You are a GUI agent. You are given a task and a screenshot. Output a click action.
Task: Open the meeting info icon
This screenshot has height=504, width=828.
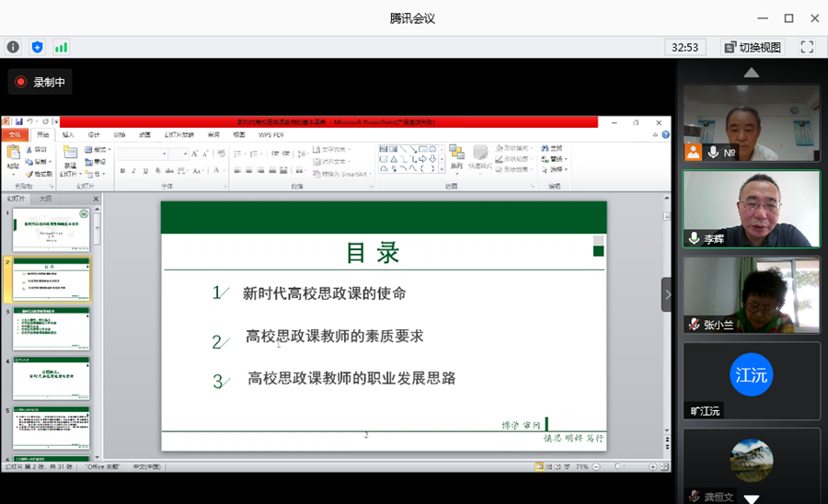click(x=13, y=47)
